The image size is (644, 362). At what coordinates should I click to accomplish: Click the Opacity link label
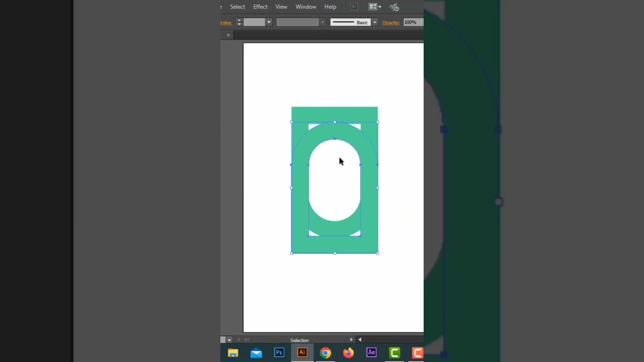click(391, 22)
